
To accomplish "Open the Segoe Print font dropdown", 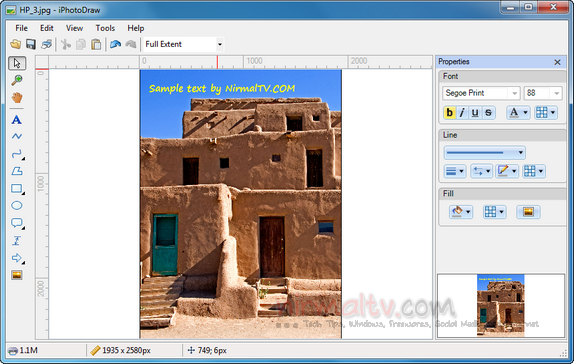I will 481,93.
